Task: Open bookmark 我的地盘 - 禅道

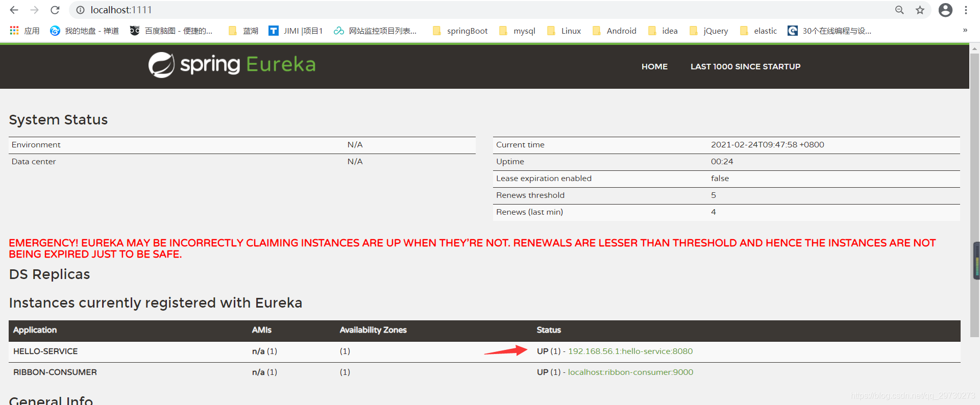Action: coord(84,31)
